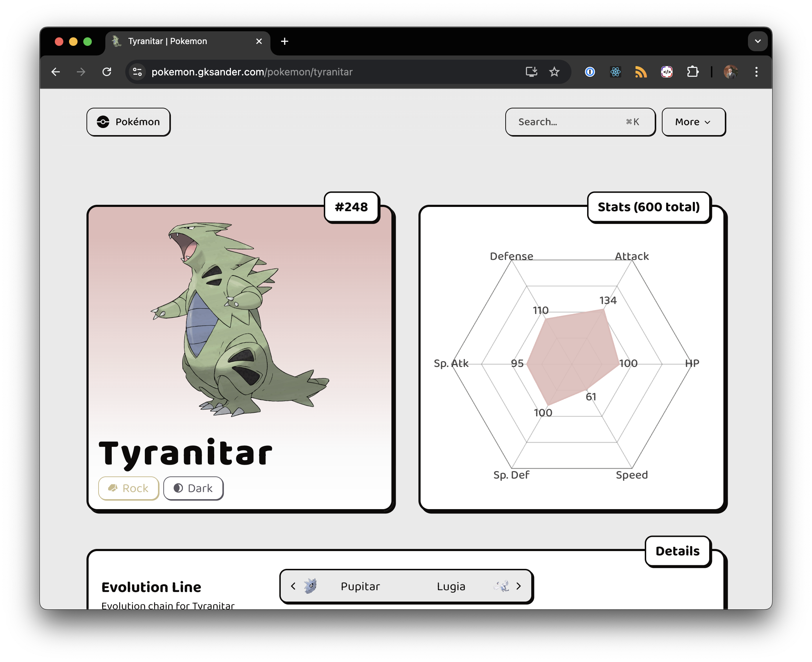Open site permissions via the tune icon
The width and height of the screenshot is (812, 662).
[x=137, y=72]
